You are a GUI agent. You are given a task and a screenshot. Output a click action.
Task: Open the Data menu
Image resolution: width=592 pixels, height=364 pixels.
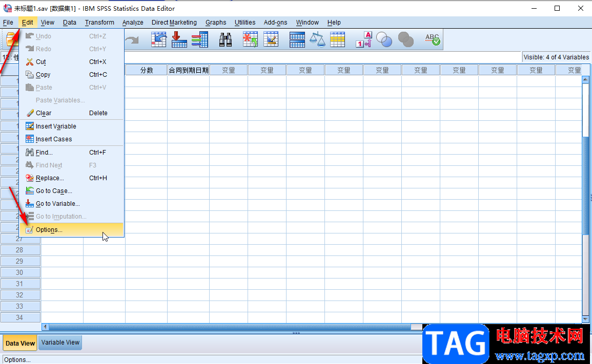(x=70, y=22)
